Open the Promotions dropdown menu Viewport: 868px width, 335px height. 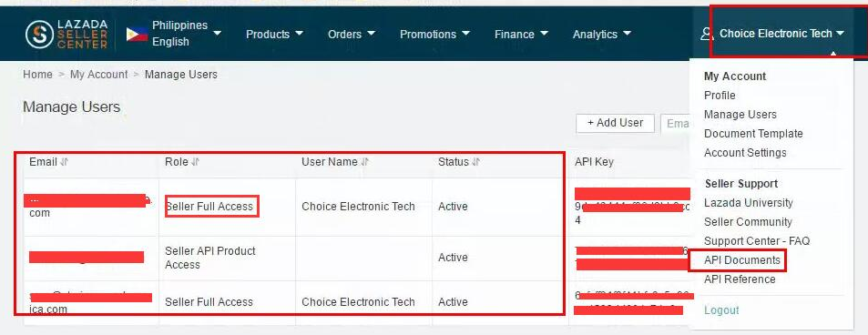tap(435, 35)
